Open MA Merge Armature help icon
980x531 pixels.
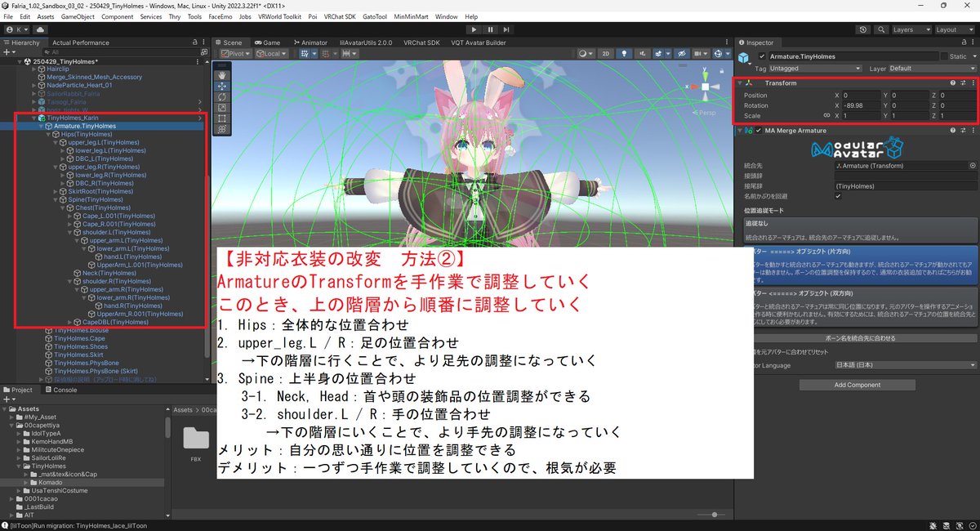[953, 131]
